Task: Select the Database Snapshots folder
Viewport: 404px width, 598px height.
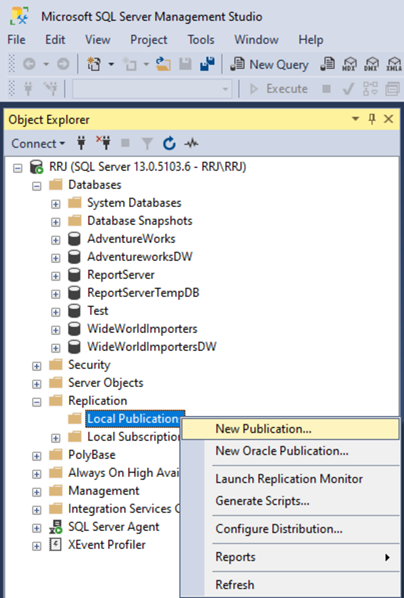Action: click(x=140, y=221)
